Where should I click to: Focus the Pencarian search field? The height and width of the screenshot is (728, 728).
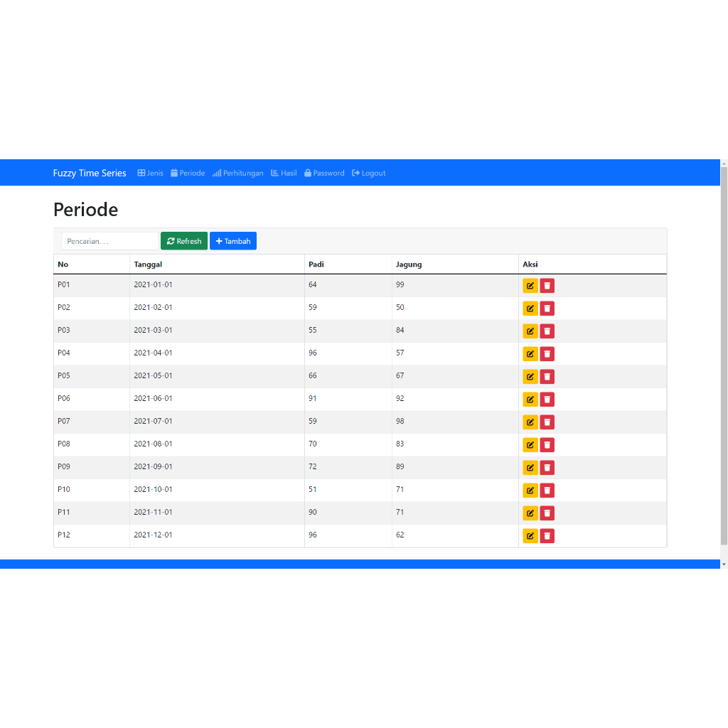click(109, 242)
